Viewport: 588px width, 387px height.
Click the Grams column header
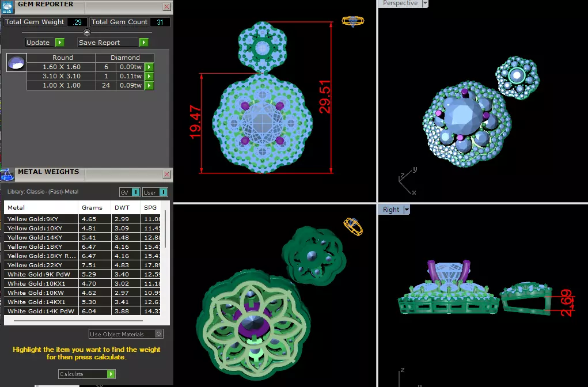click(x=94, y=207)
